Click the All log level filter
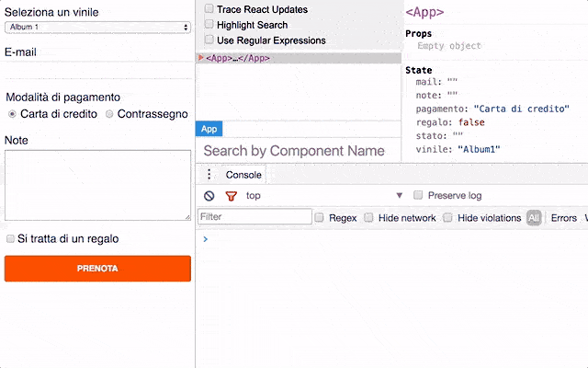Image resolution: width=588 pixels, height=368 pixels. pyautogui.click(x=534, y=218)
